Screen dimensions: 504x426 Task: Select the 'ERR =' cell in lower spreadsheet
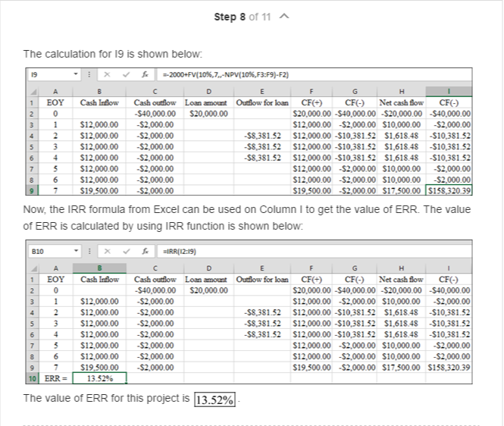pyautogui.click(x=55, y=378)
